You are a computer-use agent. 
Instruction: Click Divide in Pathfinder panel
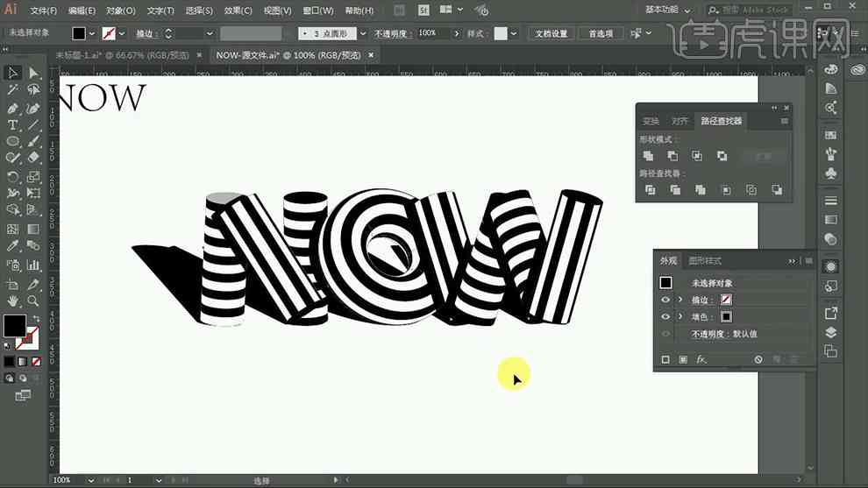[651, 190]
